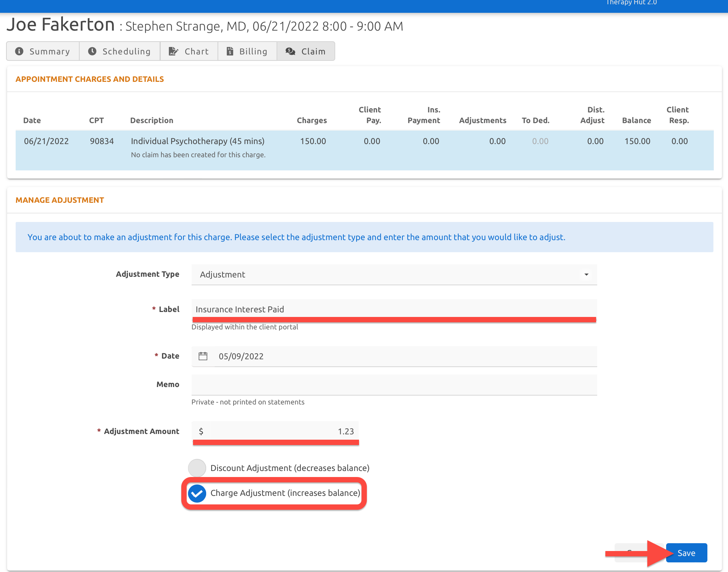Click the Chart tab pencil icon
The height and width of the screenshot is (572, 728).
(173, 51)
